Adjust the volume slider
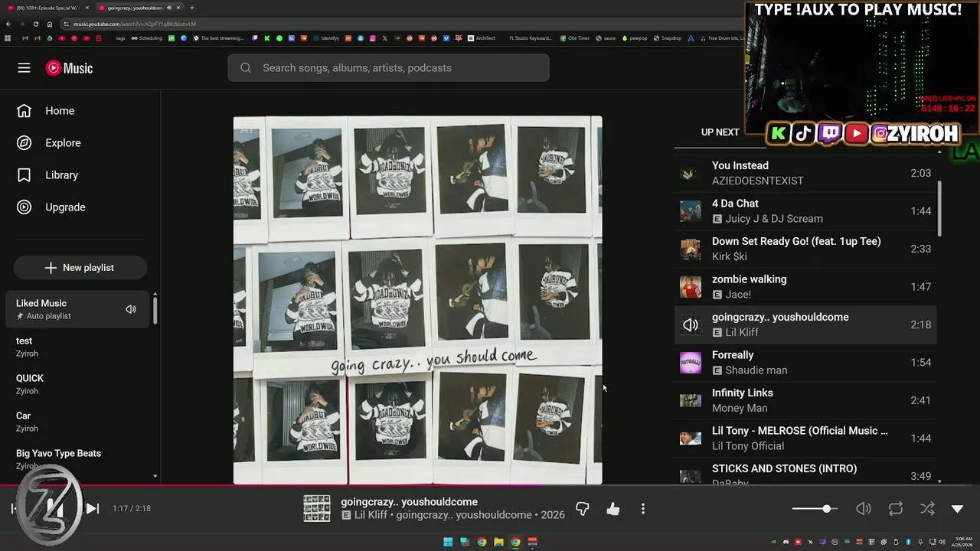The image size is (980, 551). pos(815,509)
